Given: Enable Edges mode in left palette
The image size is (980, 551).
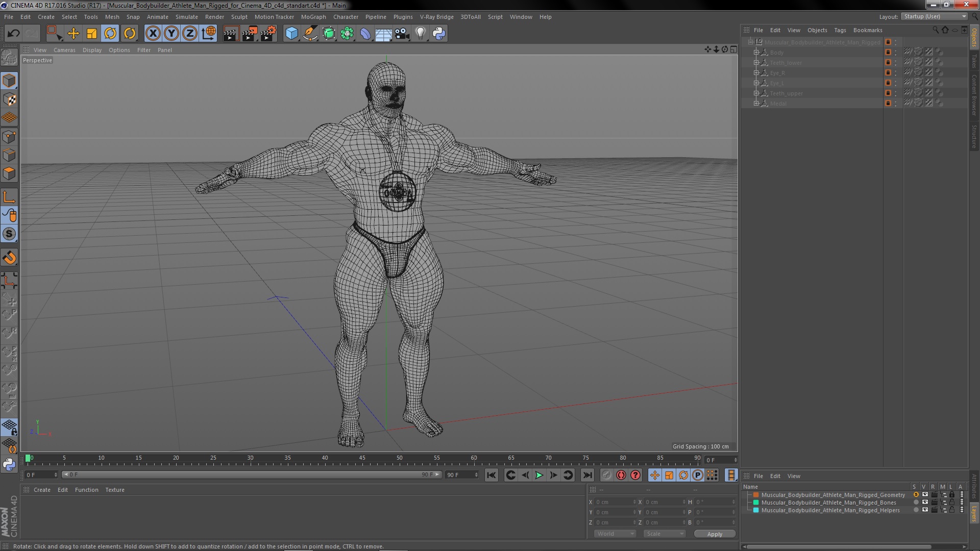Looking at the screenshot, I should pos(9,155).
